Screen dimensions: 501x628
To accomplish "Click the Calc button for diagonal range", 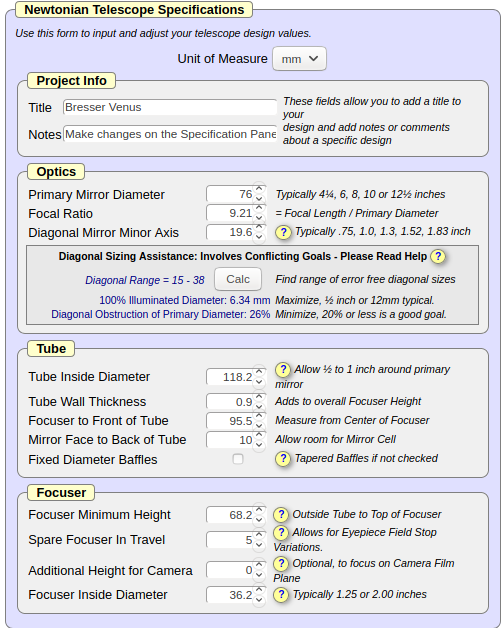I will point(238,279).
